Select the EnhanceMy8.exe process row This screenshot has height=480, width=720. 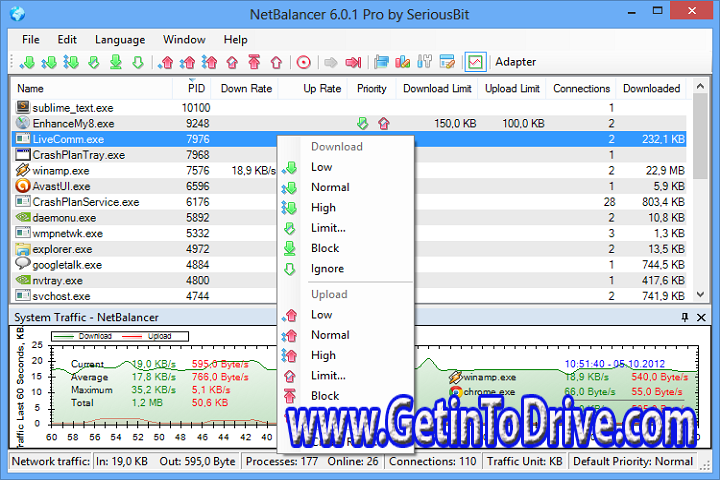click(349, 124)
